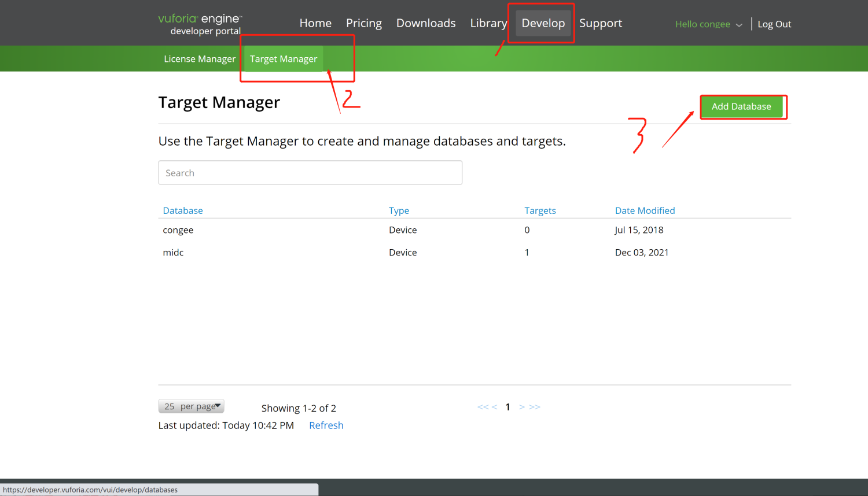Switch to the License Manager tab
Viewport: 868px width, 496px height.
click(x=200, y=59)
